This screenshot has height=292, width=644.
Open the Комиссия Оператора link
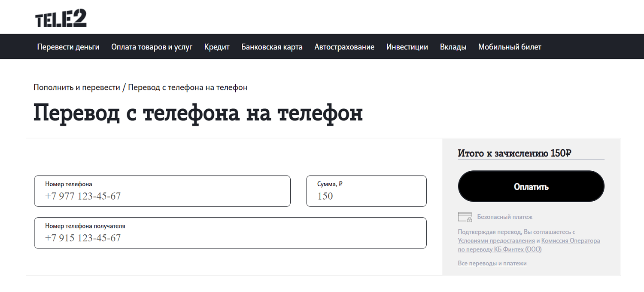(x=571, y=240)
